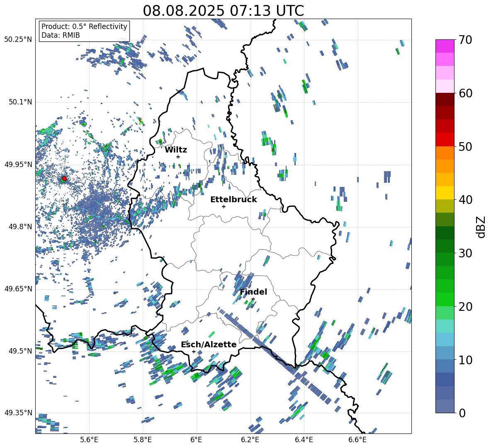This screenshot has width=491, height=448.
Task: Click the orange colorbar segment below 50
Action: point(445,153)
